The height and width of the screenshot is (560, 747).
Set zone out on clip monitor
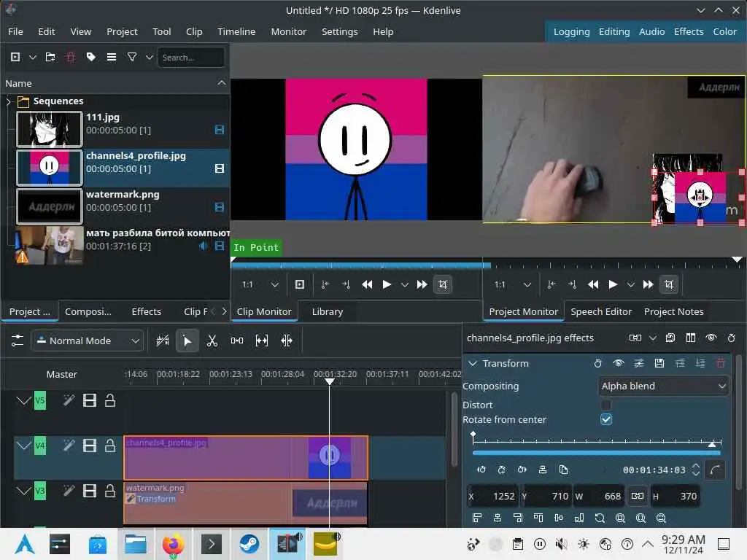tap(346, 285)
